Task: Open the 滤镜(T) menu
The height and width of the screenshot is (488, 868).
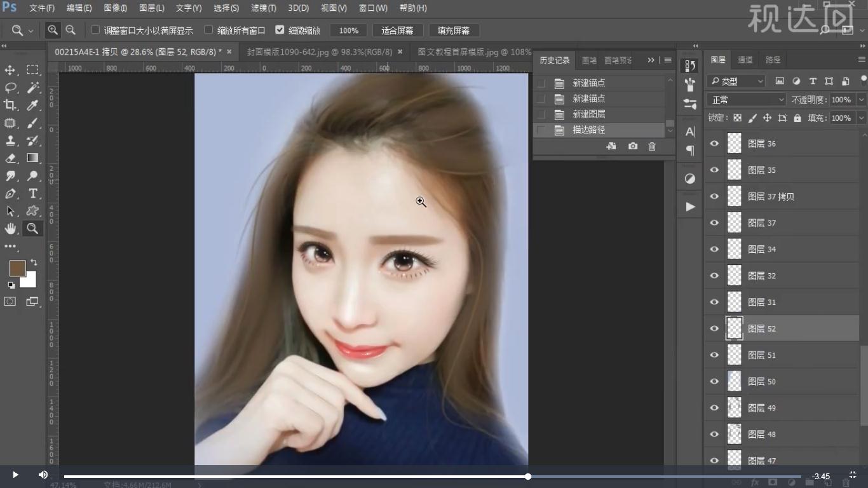Action: 263,8
